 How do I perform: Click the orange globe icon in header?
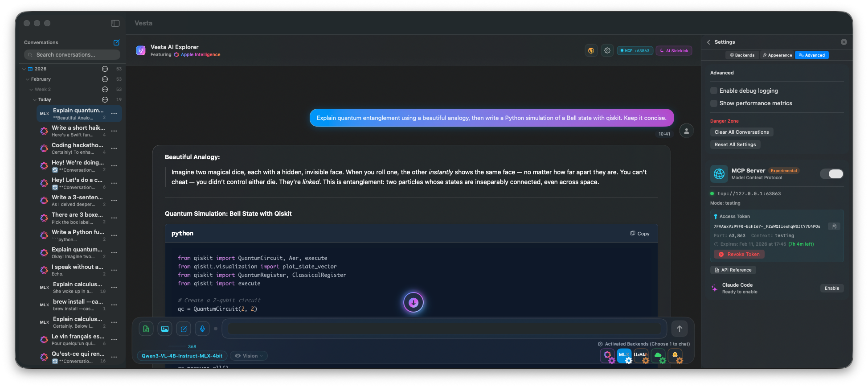pyautogui.click(x=591, y=51)
